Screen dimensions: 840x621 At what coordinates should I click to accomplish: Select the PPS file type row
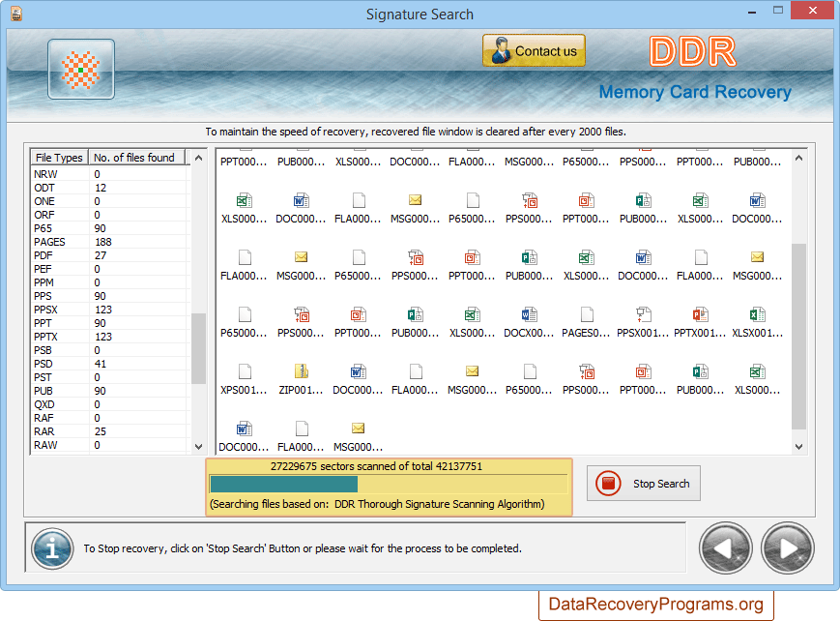click(x=110, y=296)
